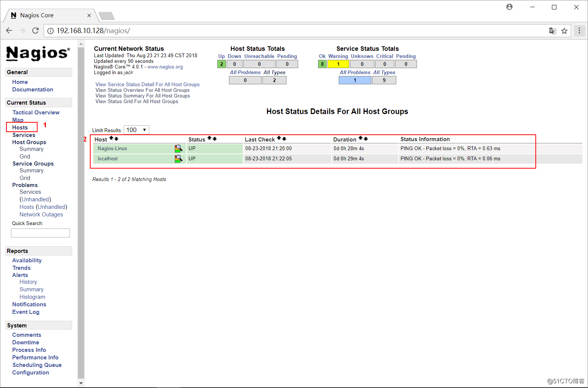Open Documentation link in sidebar

pos(33,90)
